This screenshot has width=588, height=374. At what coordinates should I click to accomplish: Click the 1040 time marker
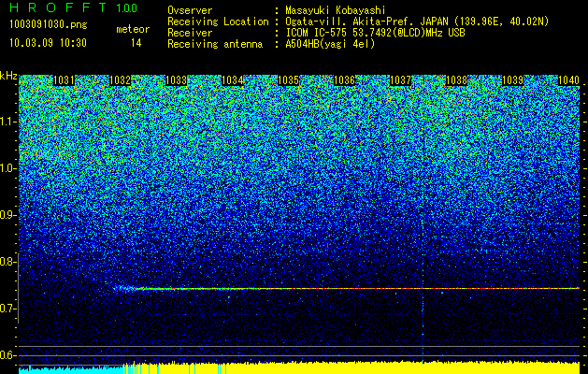[569, 80]
